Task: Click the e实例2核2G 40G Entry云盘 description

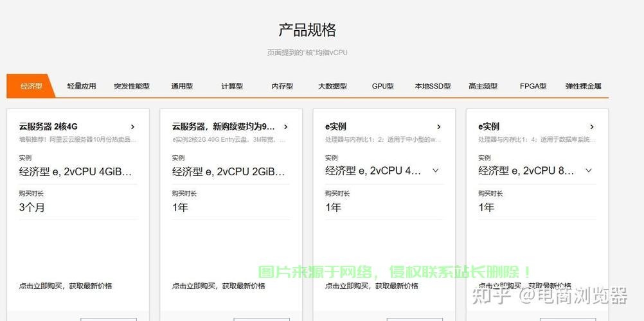Action: tap(229, 139)
